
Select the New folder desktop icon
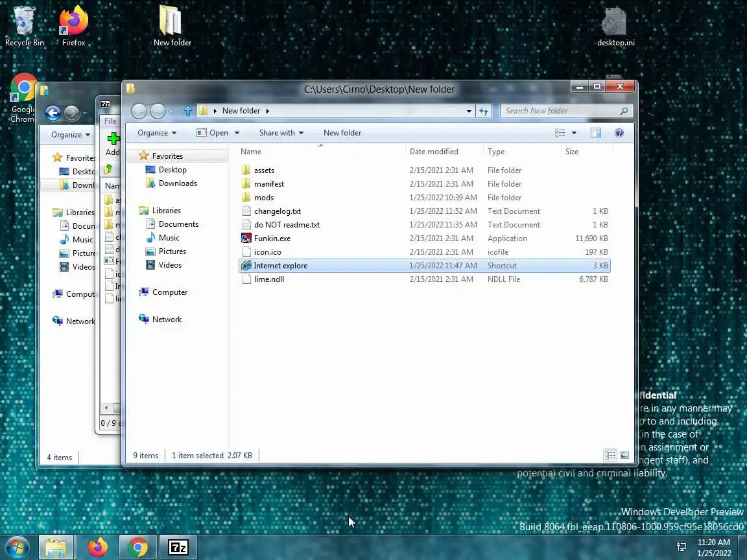[x=172, y=26]
